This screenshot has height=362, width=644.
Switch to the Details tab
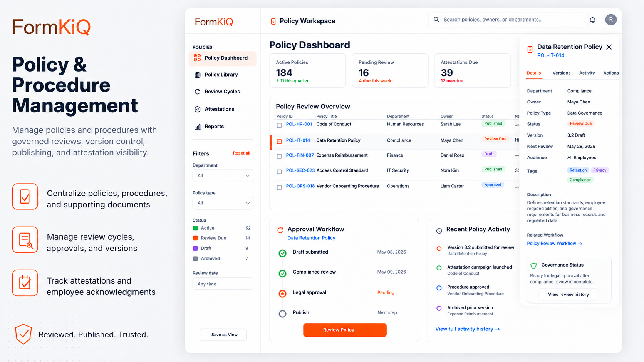(x=533, y=73)
